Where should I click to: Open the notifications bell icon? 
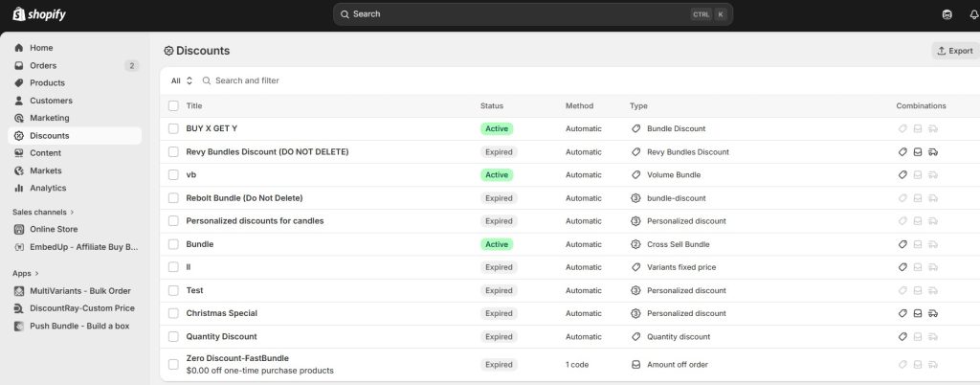(973, 14)
